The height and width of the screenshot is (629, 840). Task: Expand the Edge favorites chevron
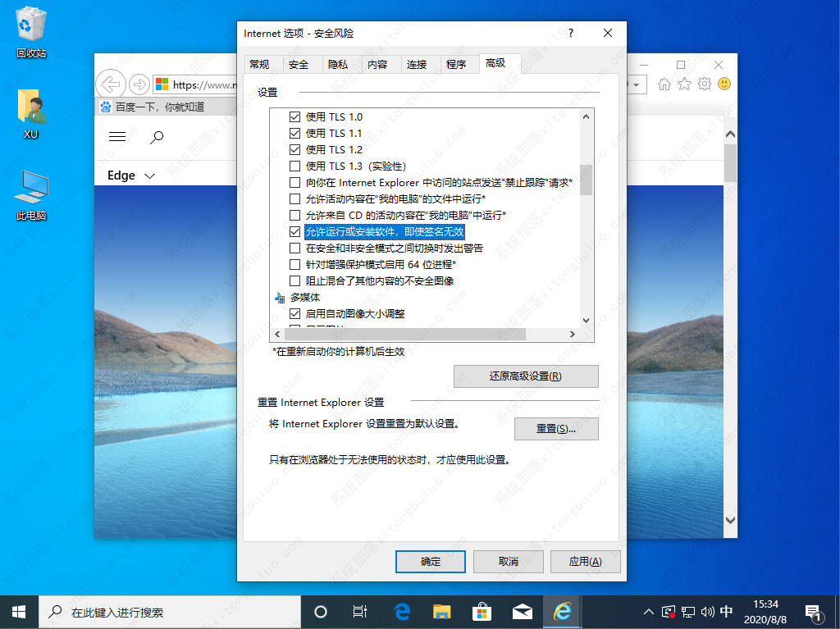click(148, 175)
